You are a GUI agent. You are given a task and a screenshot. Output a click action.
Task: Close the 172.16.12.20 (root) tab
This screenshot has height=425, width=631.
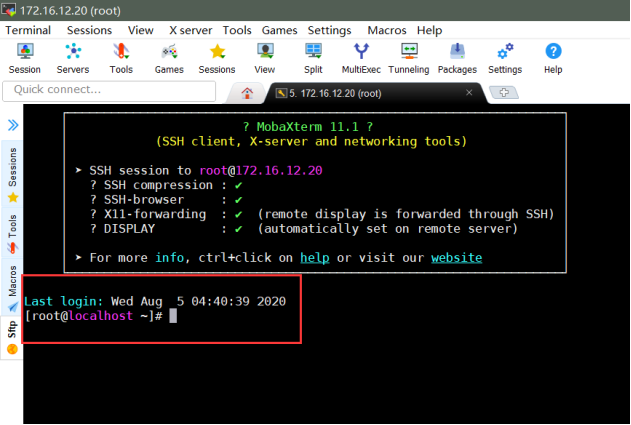469,93
